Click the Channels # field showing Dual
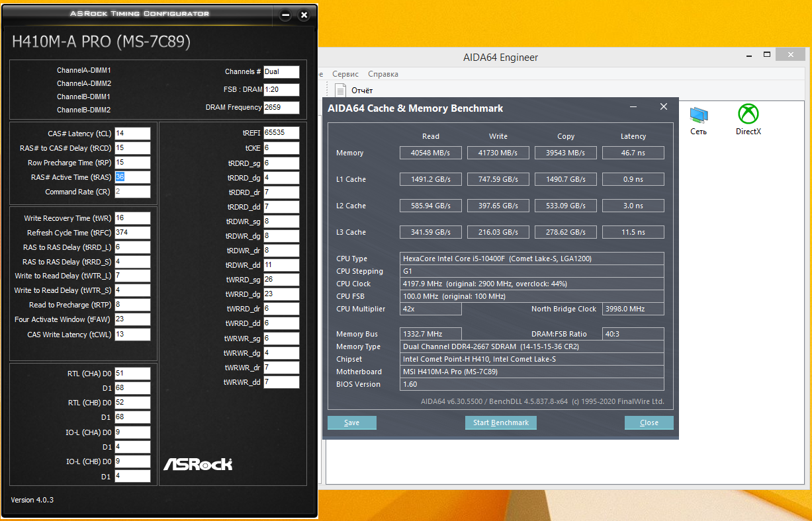Viewport: 812px width, 521px height. 281,72
